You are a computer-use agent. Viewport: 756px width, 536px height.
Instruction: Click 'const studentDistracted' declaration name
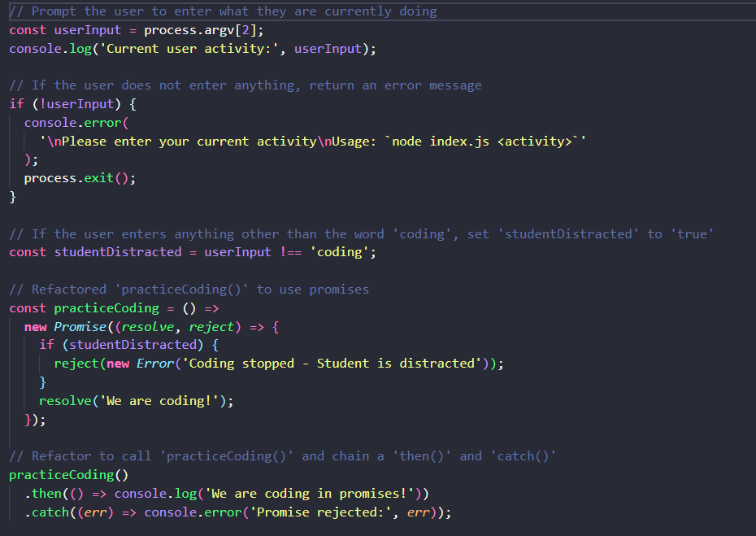pos(118,252)
